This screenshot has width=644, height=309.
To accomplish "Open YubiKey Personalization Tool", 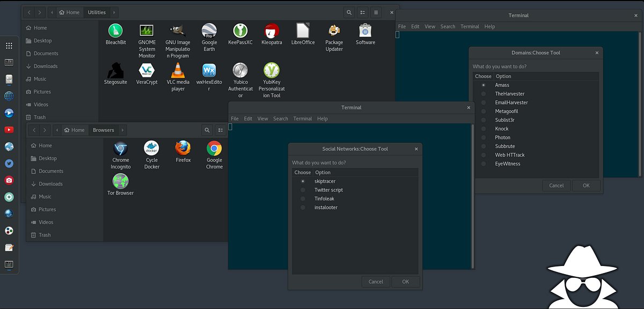I will click(x=272, y=70).
